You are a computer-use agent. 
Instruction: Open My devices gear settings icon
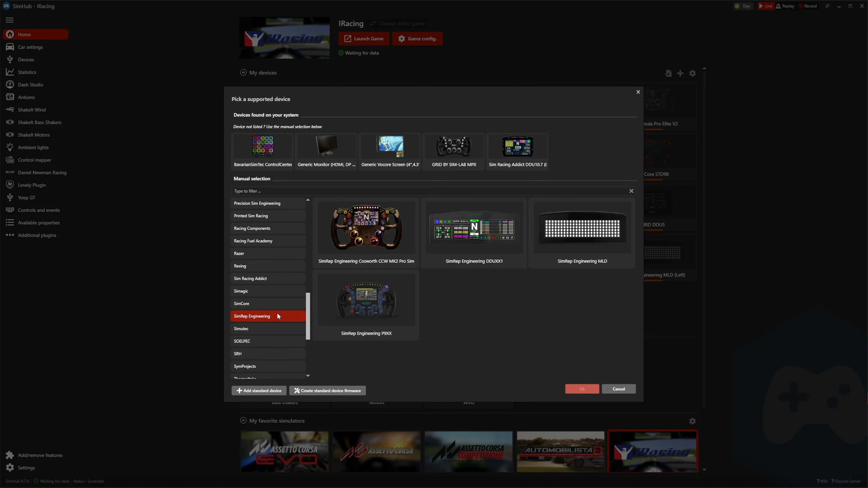pos(692,73)
